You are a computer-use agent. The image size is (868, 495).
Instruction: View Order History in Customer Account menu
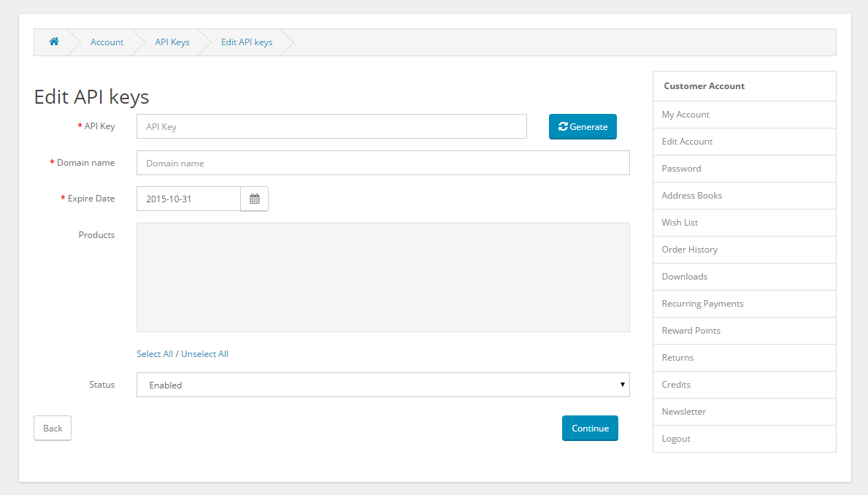click(689, 249)
